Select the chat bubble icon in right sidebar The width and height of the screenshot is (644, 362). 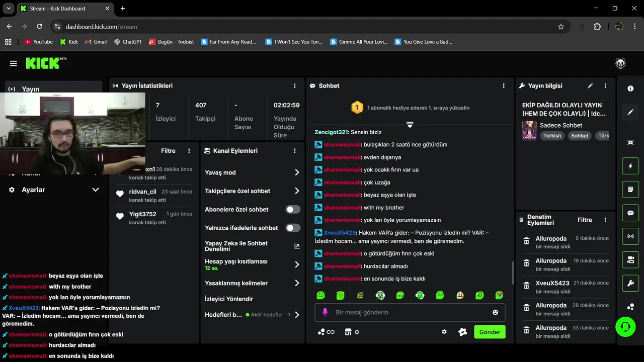630,213
